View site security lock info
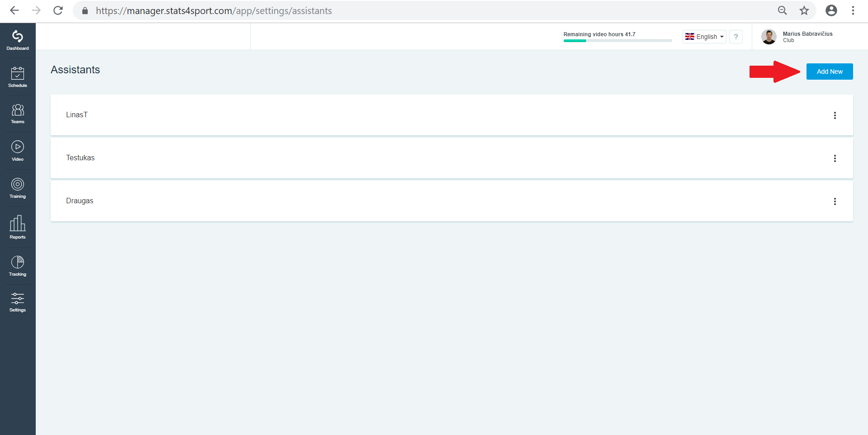868x435 pixels. pos(85,10)
